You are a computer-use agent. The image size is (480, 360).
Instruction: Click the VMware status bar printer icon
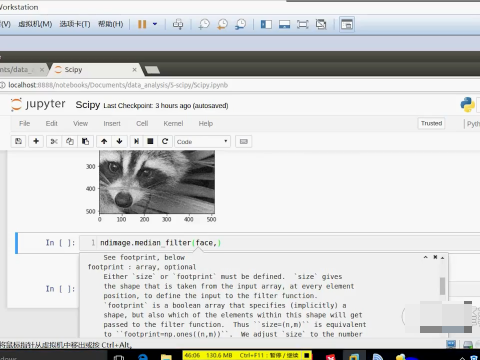point(467,344)
